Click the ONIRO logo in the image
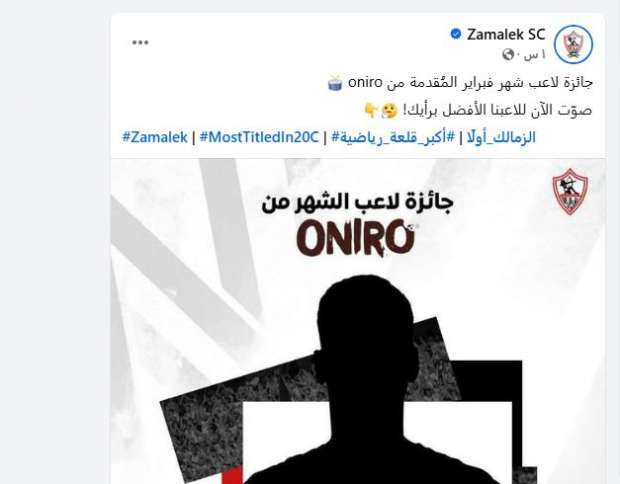 coord(356,238)
